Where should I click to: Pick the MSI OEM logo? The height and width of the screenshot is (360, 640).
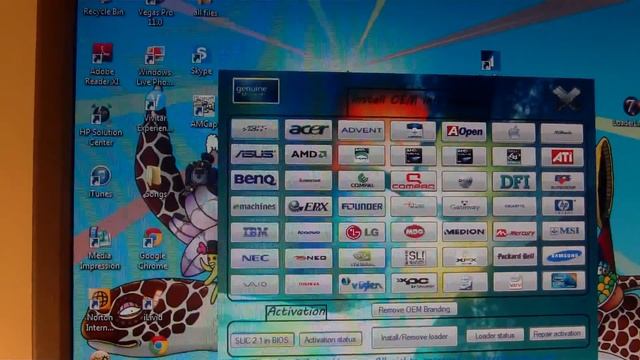pyautogui.click(x=563, y=231)
